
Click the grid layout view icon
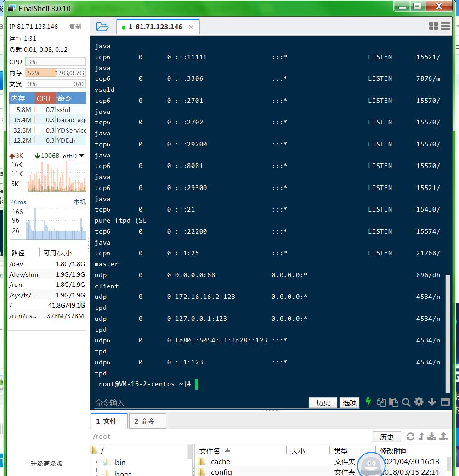click(x=433, y=27)
